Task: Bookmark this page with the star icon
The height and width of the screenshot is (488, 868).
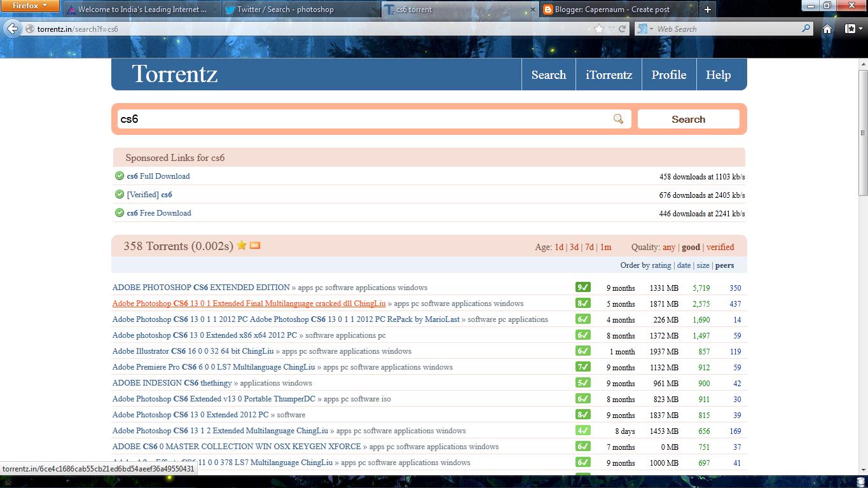Action: [x=598, y=29]
